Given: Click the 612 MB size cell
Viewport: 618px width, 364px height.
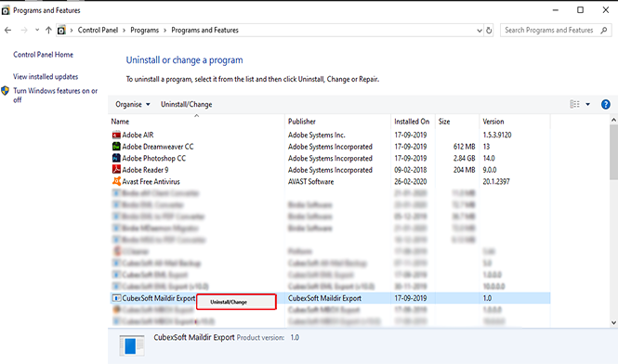Looking at the screenshot, I should click(465, 147).
